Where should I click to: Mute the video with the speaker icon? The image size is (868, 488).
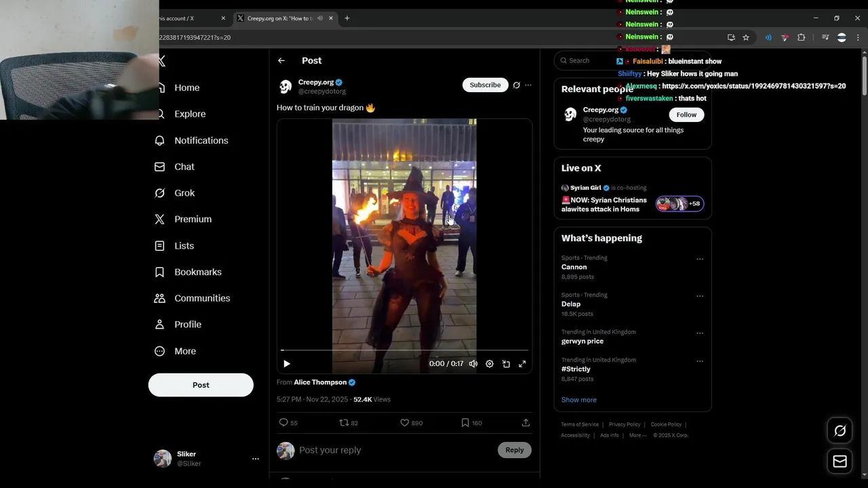tap(473, 364)
